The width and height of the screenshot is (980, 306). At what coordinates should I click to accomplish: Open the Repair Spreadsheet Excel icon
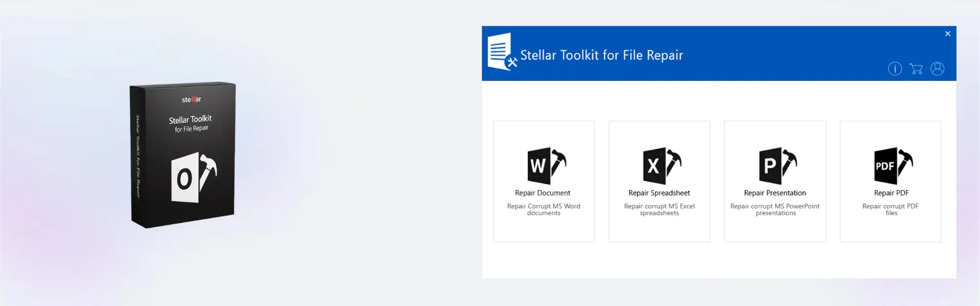662,166
